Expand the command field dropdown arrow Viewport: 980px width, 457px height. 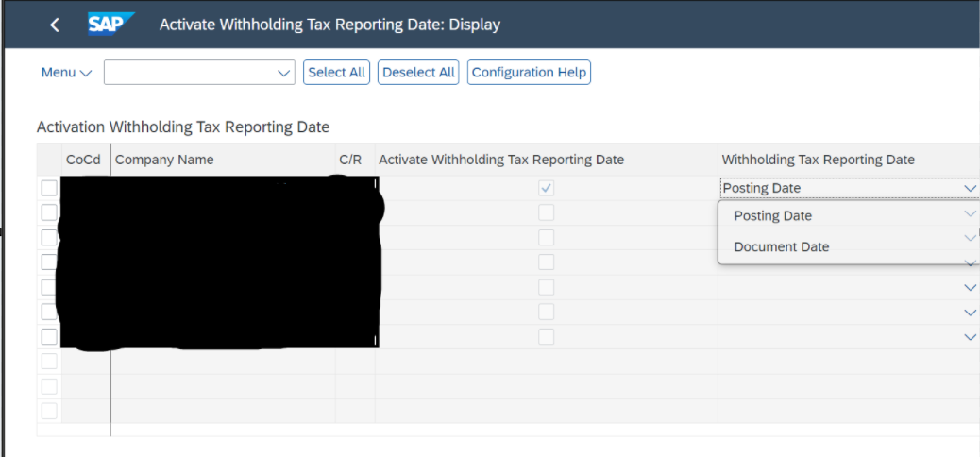[x=284, y=73]
